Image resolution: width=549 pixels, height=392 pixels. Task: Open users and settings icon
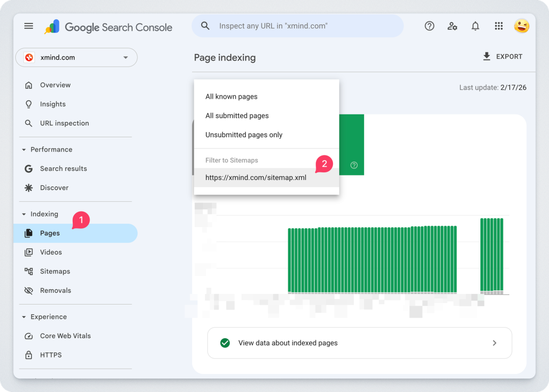452,26
